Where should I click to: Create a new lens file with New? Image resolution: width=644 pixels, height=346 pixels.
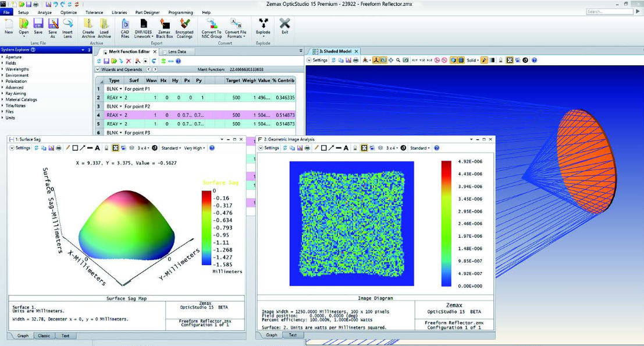[x=9, y=26]
